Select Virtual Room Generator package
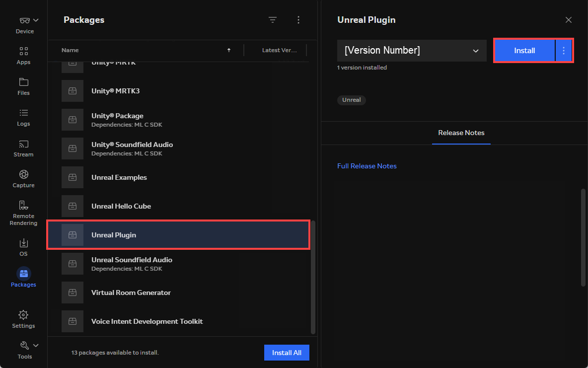 [x=131, y=293]
